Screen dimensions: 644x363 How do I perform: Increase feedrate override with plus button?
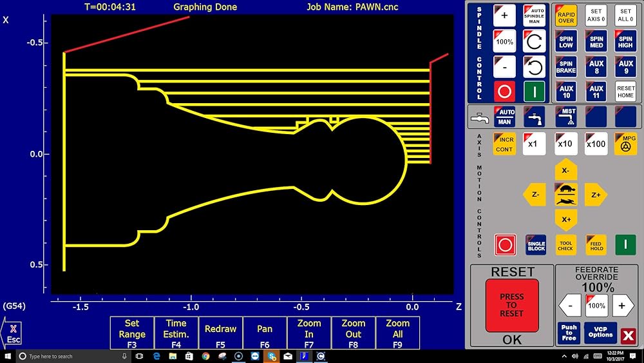(621, 306)
